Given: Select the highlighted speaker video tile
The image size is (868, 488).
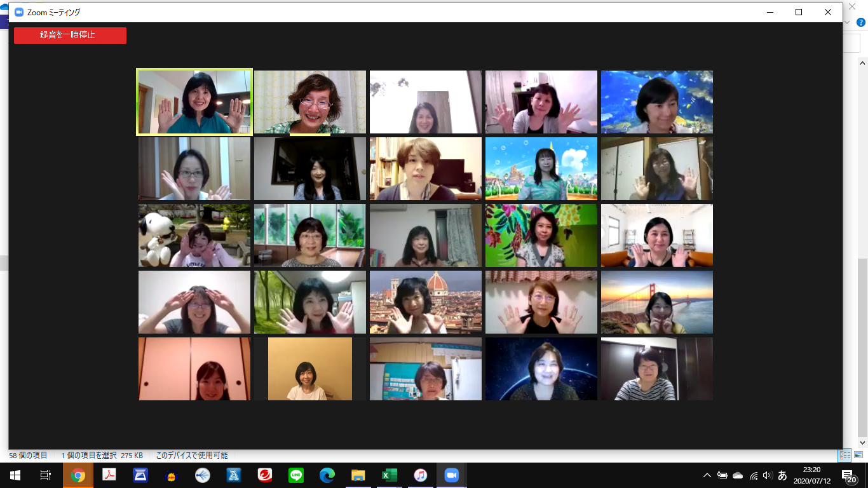Looking at the screenshot, I should click(x=194, y=102).
